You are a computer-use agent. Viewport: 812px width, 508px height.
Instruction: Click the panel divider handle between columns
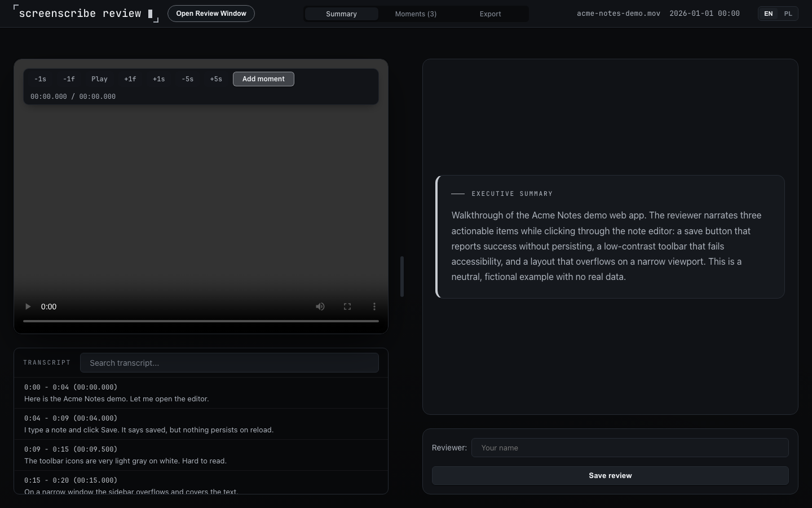tap(402, 277)
